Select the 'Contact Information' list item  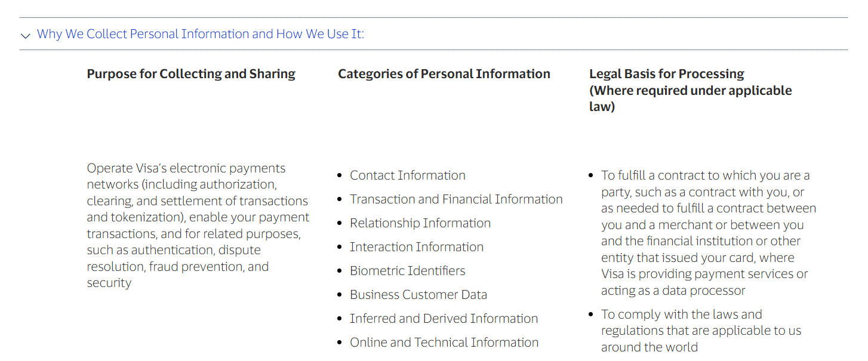(x=408, y=175)
